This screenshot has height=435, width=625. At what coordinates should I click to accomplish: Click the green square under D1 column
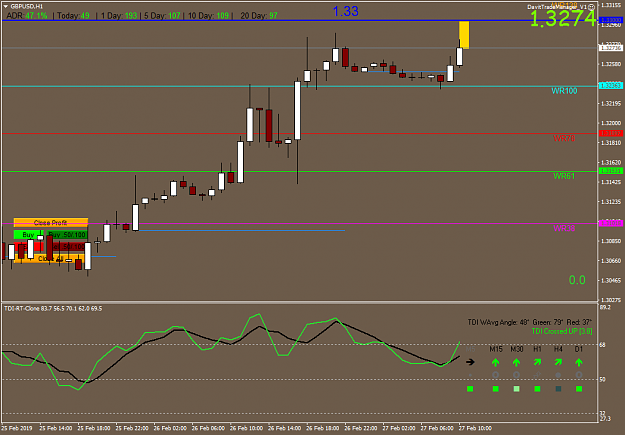click(x=579, y=388)
